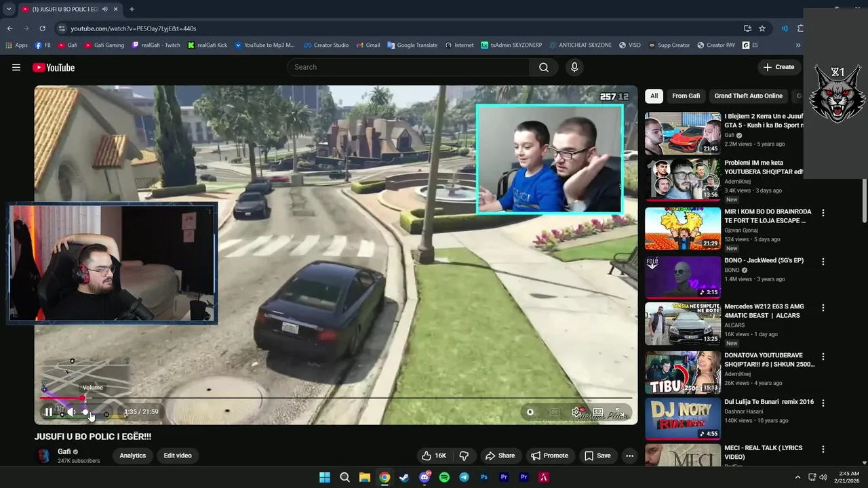Open the options menu for Dul Lulija Te Bunari
The height and width of the screenshot is (488, 868).
[x=823, y=403]
